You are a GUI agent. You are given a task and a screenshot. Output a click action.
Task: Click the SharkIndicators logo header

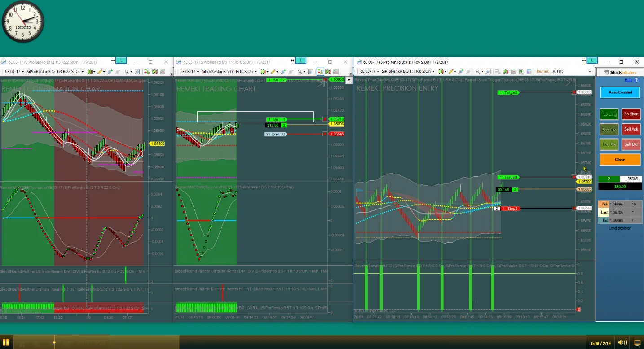click(x=620, y=72)
